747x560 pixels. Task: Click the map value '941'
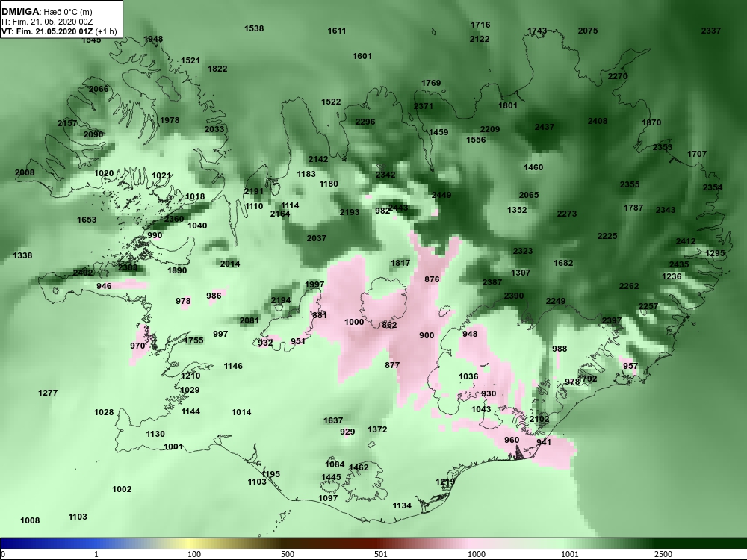(x=544, y=442)
